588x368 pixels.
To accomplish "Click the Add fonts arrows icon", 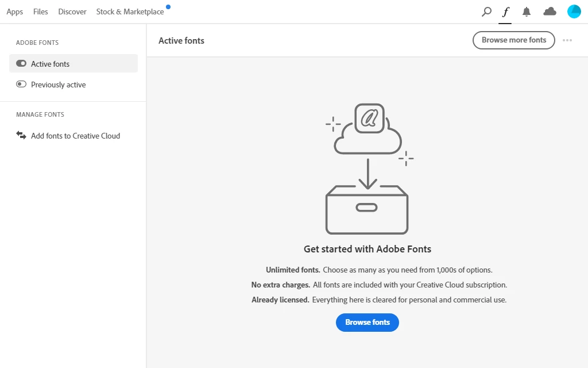I will coord(21,135).
